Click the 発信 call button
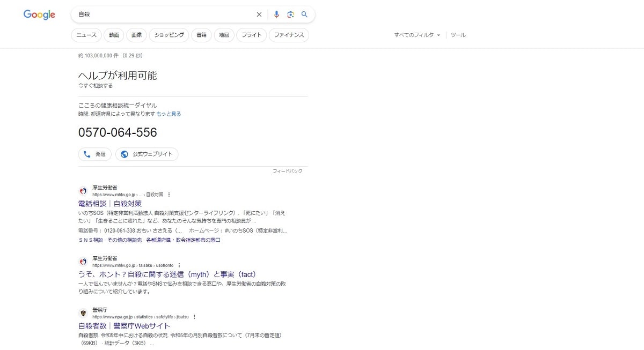Image resolution: width=644 pixels, height=350 pixels. 95,154
